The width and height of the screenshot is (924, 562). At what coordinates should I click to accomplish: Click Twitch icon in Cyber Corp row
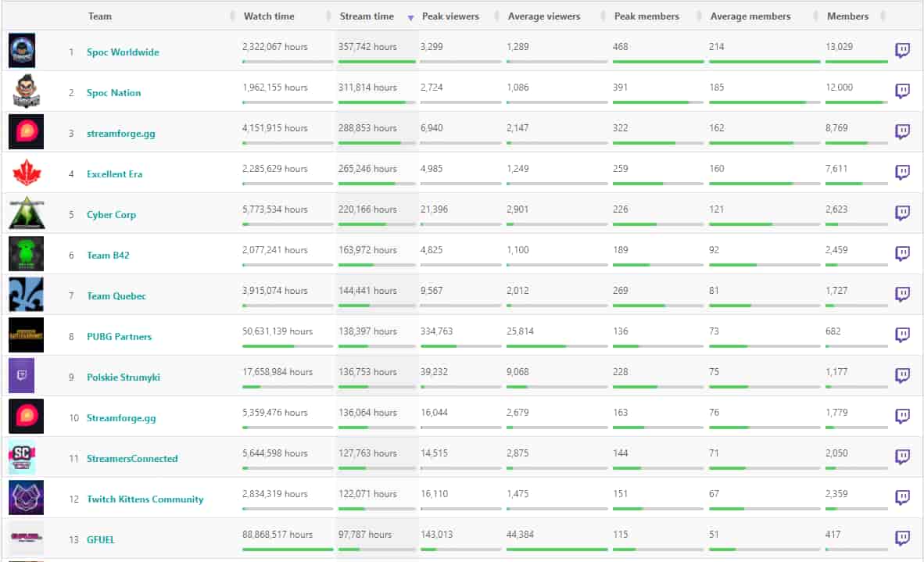[x=902, y=213]
